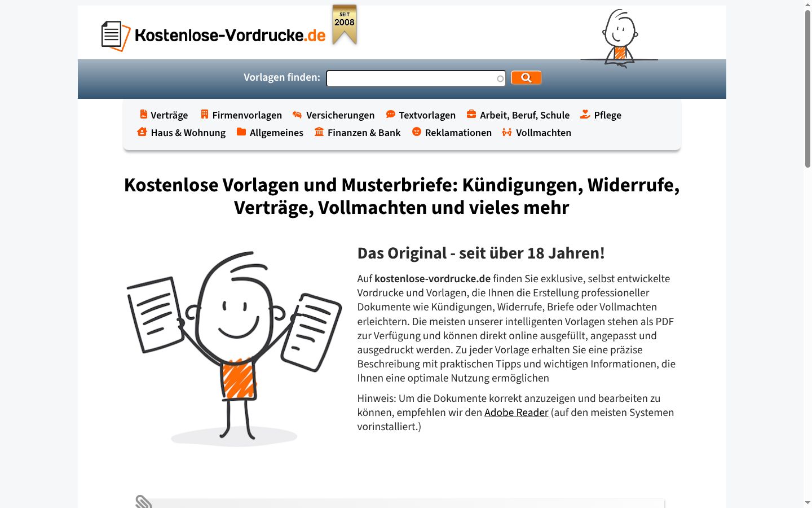Image resolution: width=812 pixels, height=508 pixels.
Task: Click the Vollmachten people icon
Action: (x=507, y=132)
